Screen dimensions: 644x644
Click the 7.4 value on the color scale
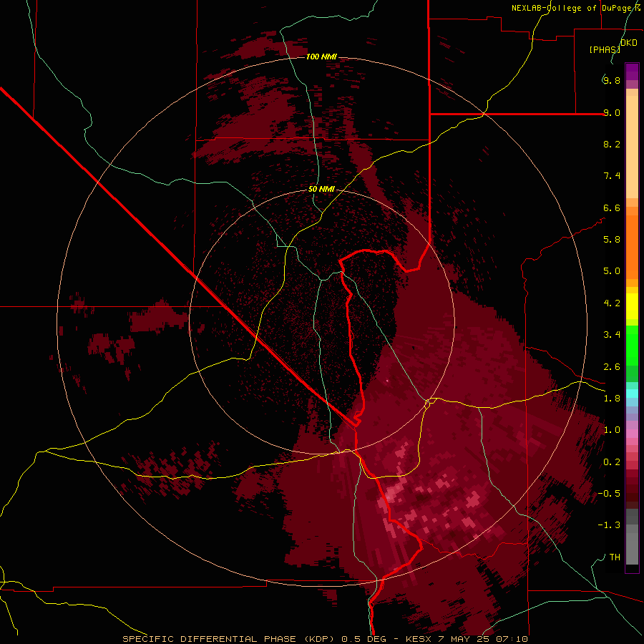[x=612, y=176]
